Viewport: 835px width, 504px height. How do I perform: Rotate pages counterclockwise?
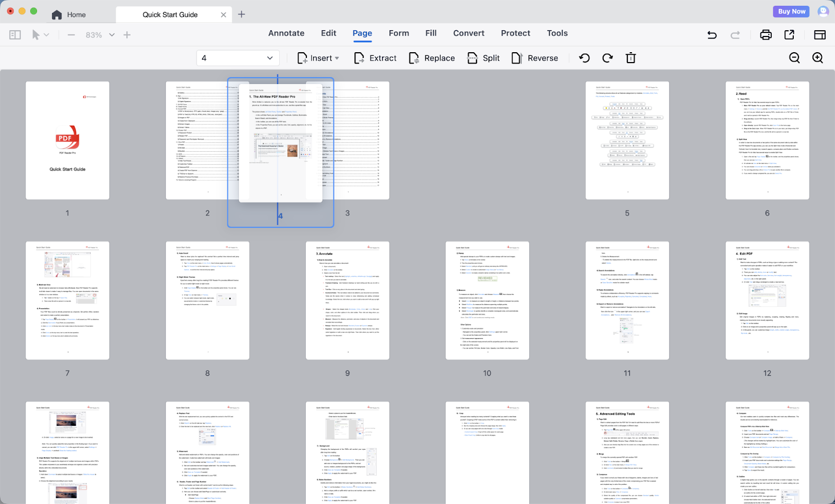(584, 58)
